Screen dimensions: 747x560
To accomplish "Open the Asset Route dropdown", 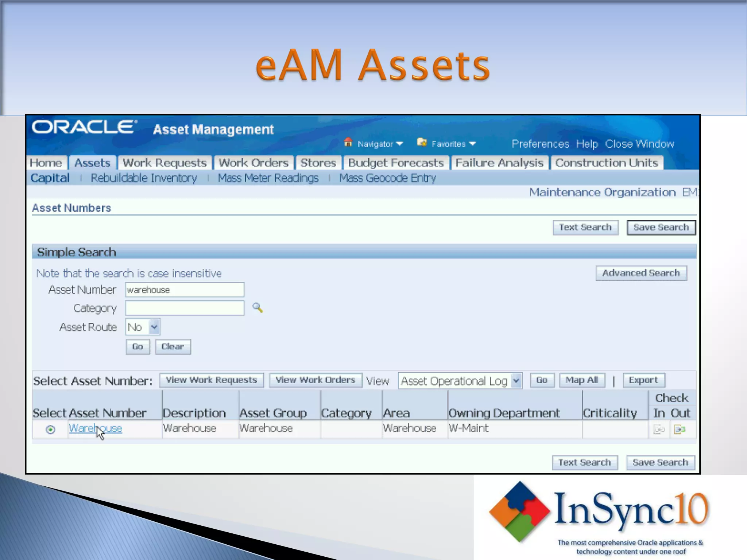I will [x=154, y=327].
